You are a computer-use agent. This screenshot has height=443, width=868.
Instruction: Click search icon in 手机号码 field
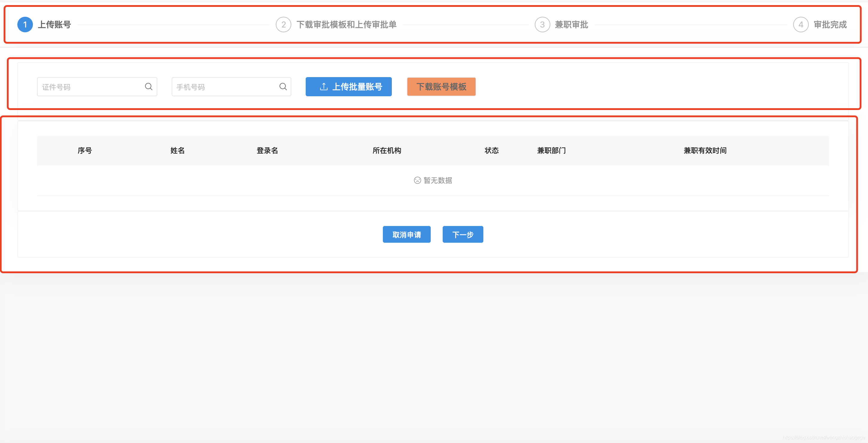(x=283, y=86)
